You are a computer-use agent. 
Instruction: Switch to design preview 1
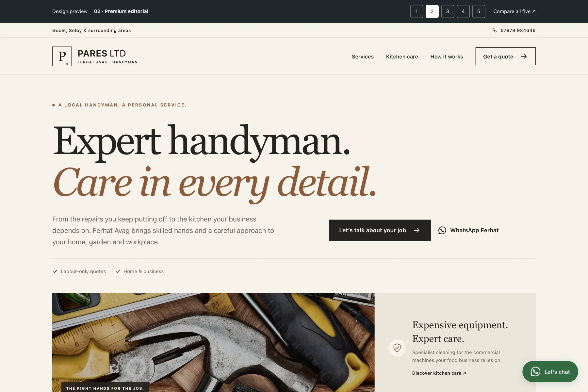click(x=416, y=11)
